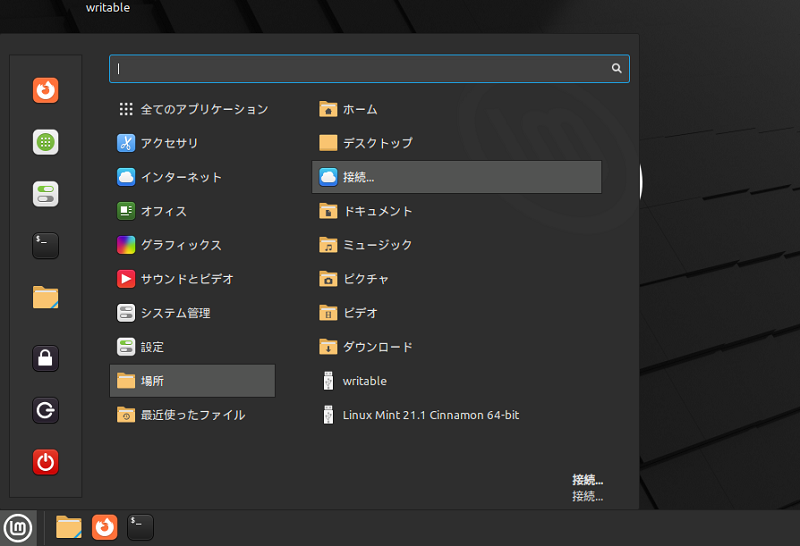Select アクセサリ category

tap(192, 143)
